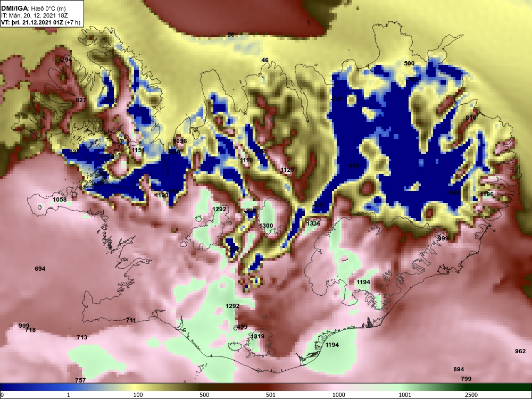This screenshot has width=532, height=399.
Task: Pick the 1056 height value
Action: [180, 141]
